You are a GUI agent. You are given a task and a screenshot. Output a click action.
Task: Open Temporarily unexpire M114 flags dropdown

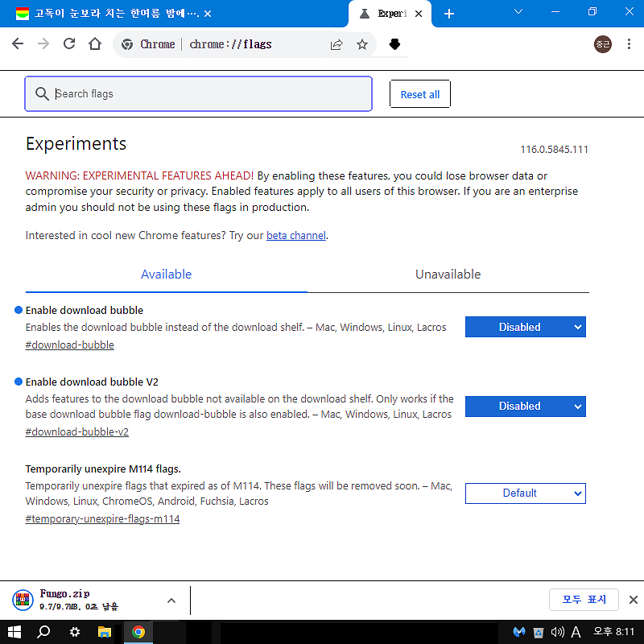(x=526, y=493)
